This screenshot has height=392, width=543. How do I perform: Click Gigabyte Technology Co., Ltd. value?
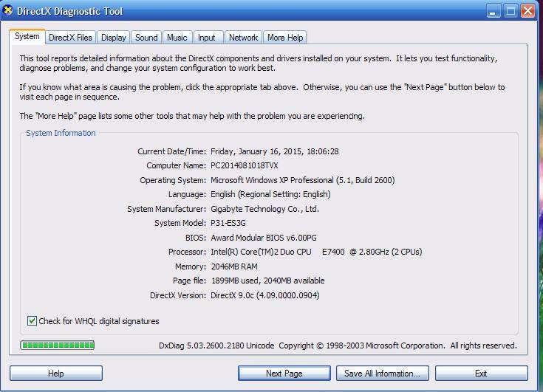(264, 209)
